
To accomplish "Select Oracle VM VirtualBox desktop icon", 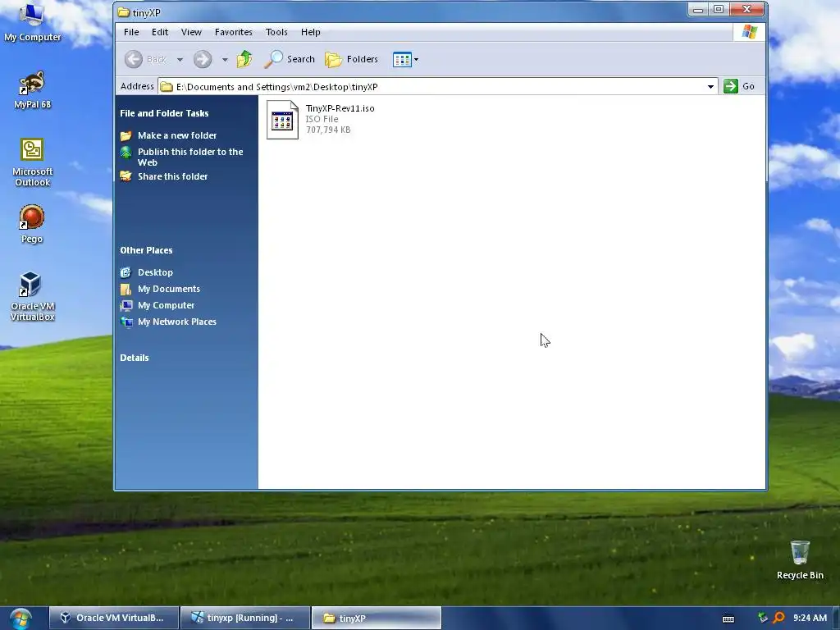I will [x=32, y=296].
